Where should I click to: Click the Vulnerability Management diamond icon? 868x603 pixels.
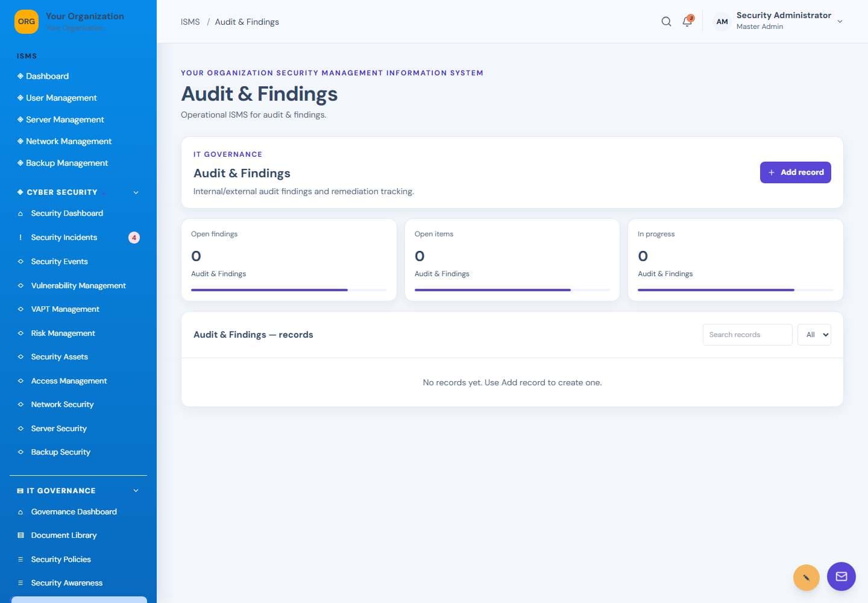click(x=20, y=286)
